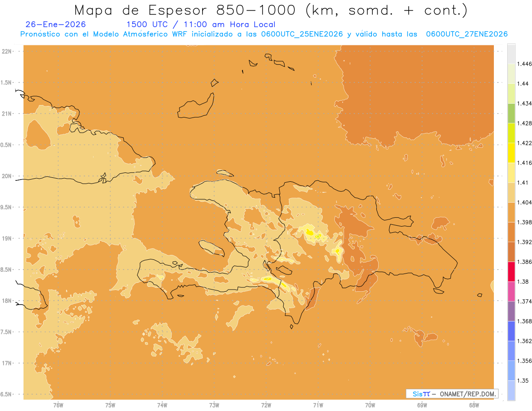Click the '1.41' legend value
532x411 pixels.
point(524,183)
